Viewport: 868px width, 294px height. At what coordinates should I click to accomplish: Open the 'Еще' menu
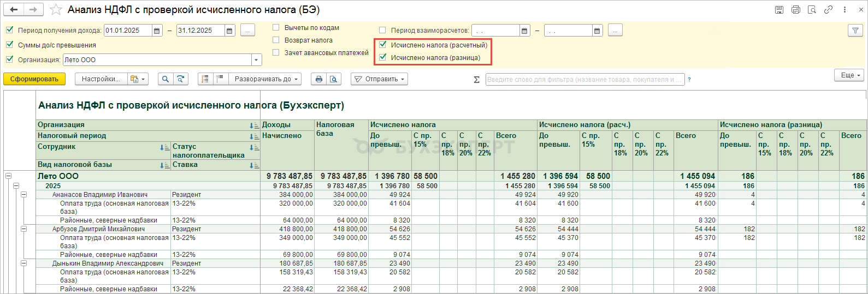(x=849, y=75)
